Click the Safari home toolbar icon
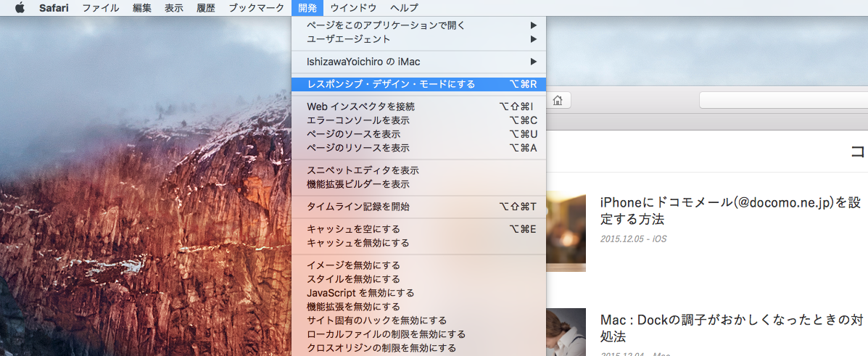 [558, 100]
